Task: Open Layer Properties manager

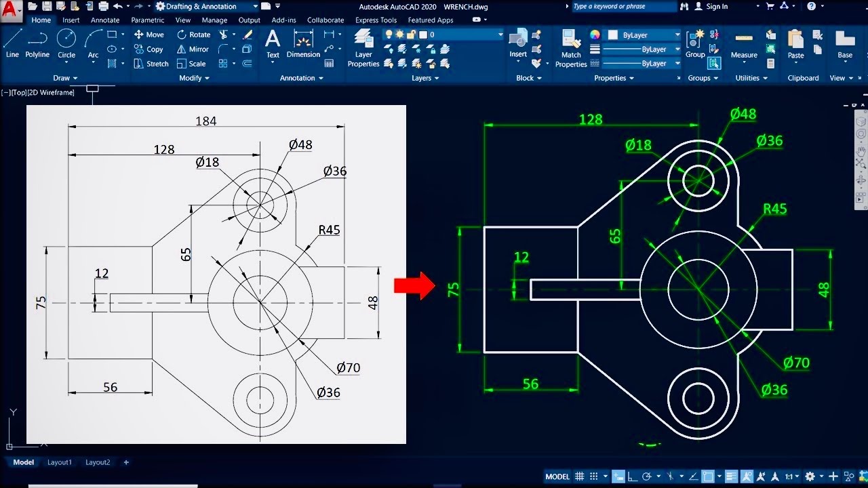Action: [363, 48]
